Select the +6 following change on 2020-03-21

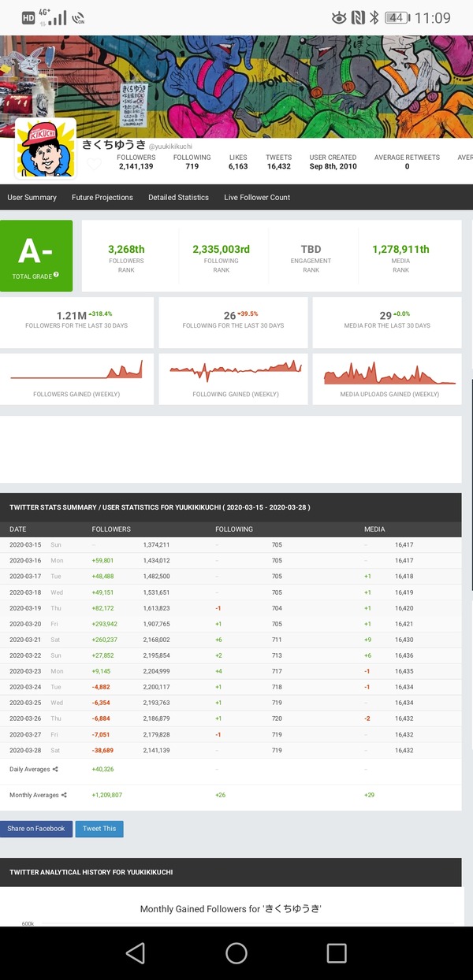(218, 639)
